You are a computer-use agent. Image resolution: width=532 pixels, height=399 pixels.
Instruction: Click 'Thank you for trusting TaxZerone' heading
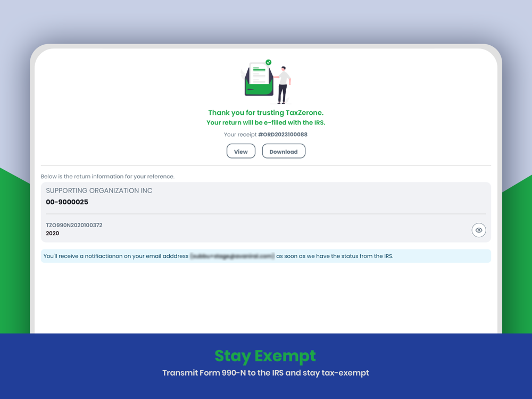pos(265,113)
